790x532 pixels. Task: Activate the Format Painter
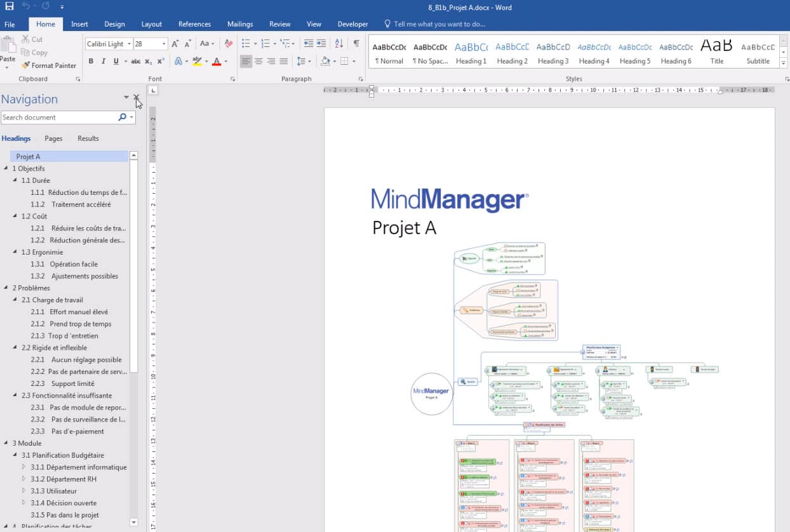click(48, 65)
